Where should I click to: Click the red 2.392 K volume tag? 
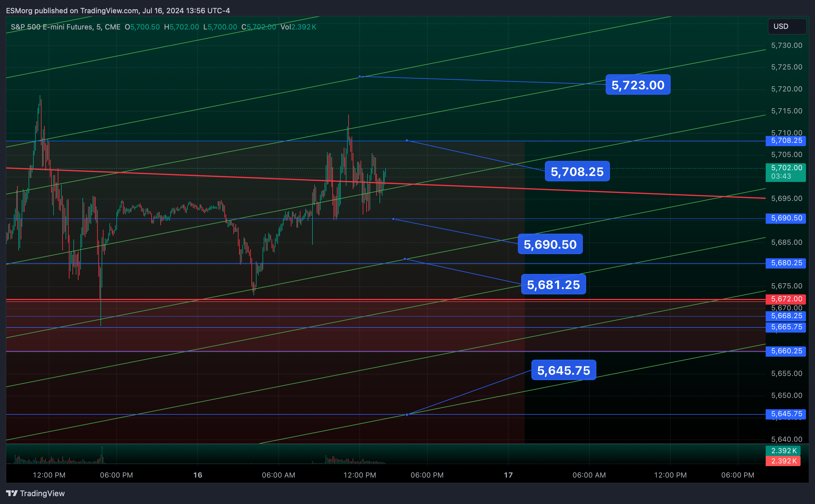783,461
